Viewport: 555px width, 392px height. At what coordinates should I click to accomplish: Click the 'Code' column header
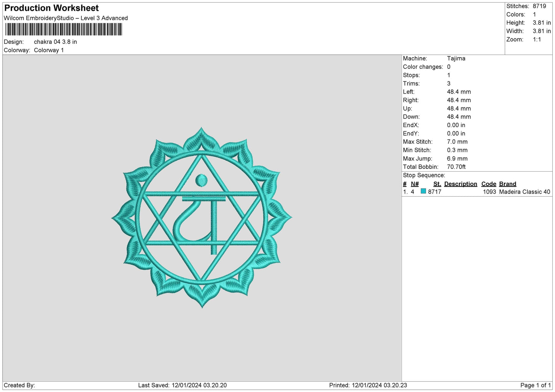(x=489, y=184)
